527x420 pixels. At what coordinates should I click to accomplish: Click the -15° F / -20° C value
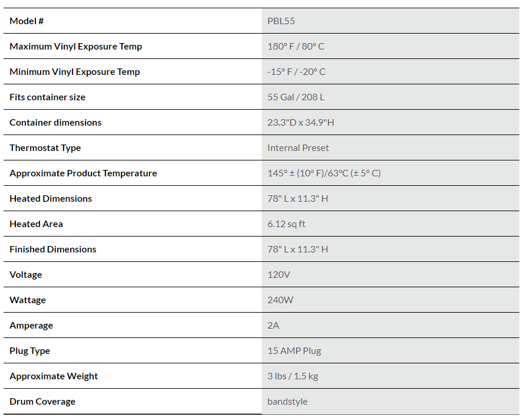tap(297, 72)
